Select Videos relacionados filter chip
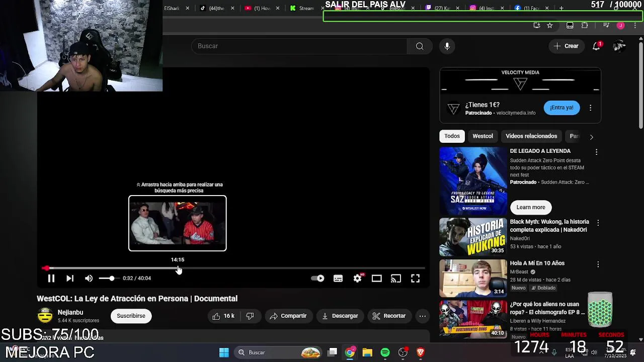 [531, 136]
